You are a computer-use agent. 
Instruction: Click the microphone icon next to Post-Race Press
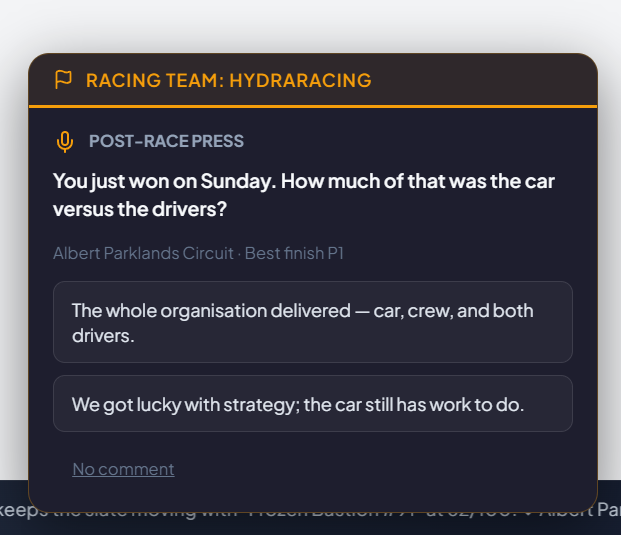[65, 142]
